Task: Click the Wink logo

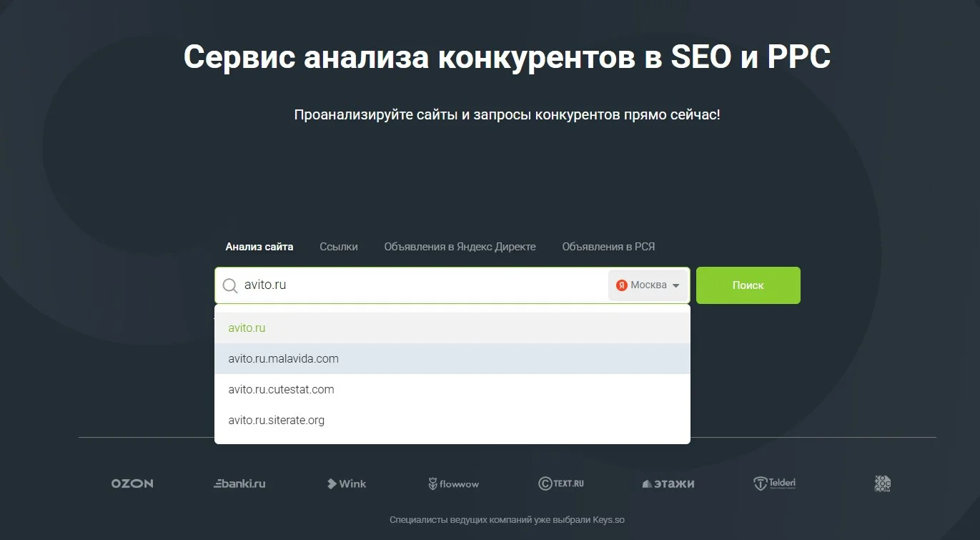Action: pos(347,483)
